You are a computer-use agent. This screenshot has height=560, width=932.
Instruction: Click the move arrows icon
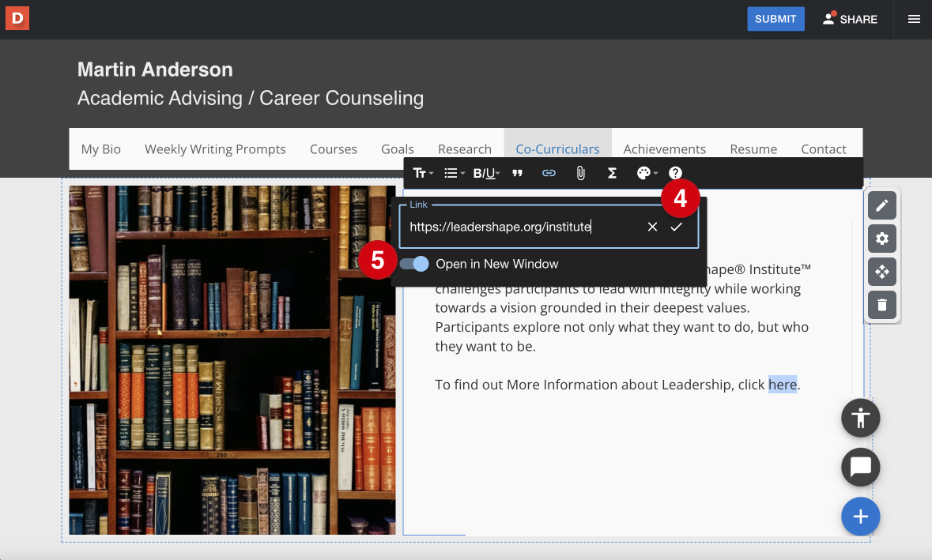click(x=882, y=272)
